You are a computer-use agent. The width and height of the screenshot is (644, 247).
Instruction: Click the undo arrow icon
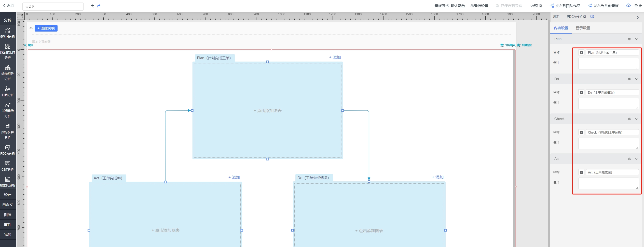(x=93, y=6)
